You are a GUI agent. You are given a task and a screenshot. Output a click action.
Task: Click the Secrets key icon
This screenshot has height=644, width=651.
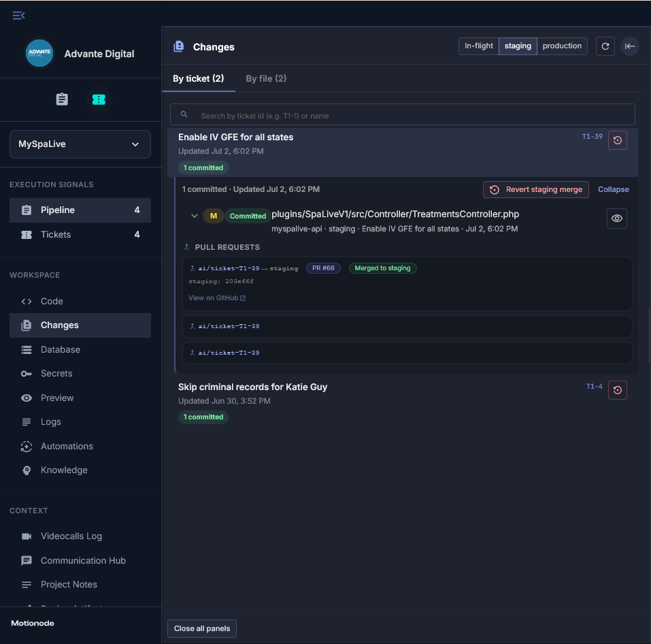(27, 374)
